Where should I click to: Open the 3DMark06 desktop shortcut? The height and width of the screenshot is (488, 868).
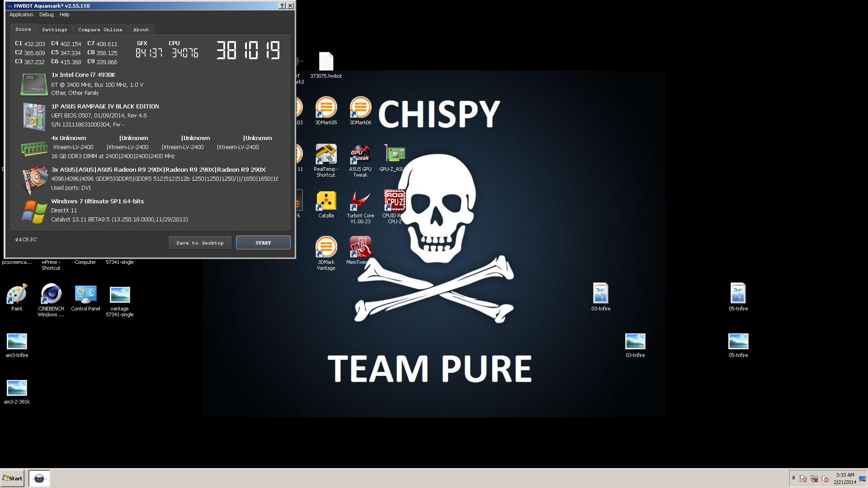pyautogui.click(x=360, y=111)
